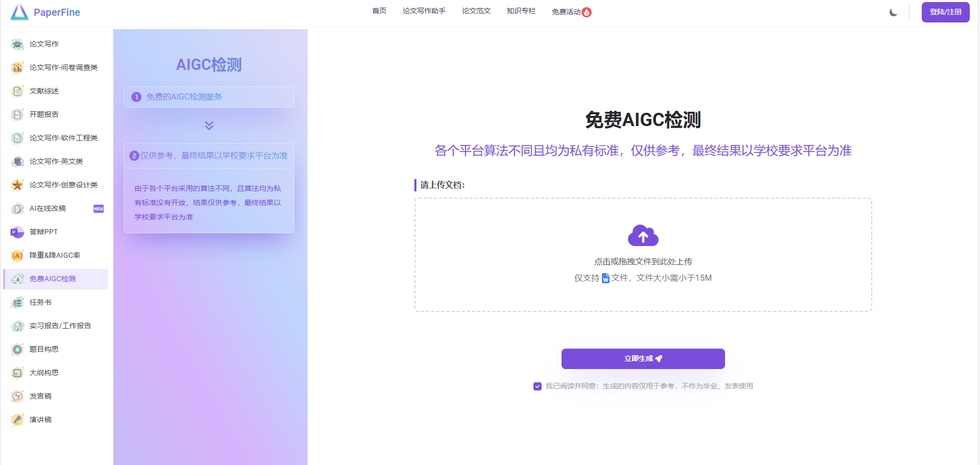Select 论文写作-软件工程类 sidebar icon
Image resolution: width=980 pixels, height=465 pixels.
click(x=17, y=138)
